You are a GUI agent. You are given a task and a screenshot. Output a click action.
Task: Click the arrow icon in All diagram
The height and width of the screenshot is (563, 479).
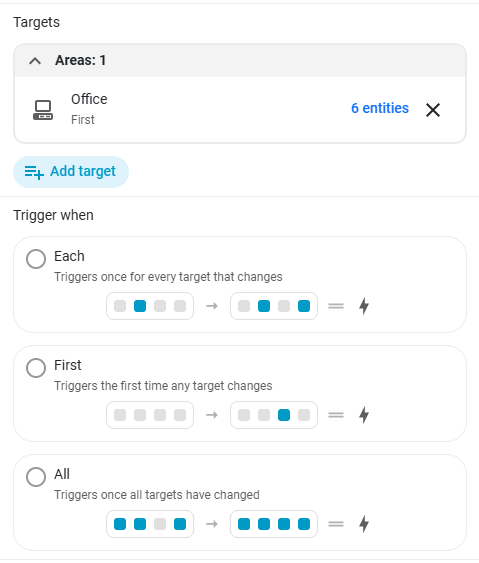point(212,524)
